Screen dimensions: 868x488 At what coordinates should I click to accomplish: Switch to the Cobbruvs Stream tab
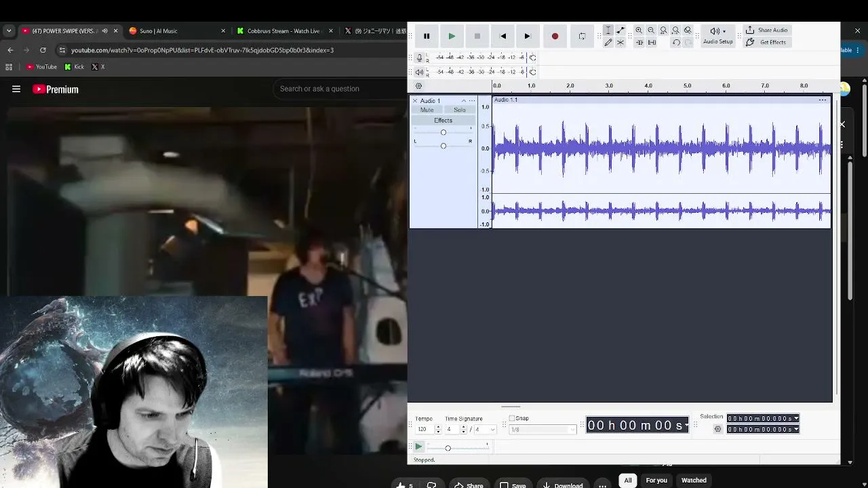click(x=285, y=30)
